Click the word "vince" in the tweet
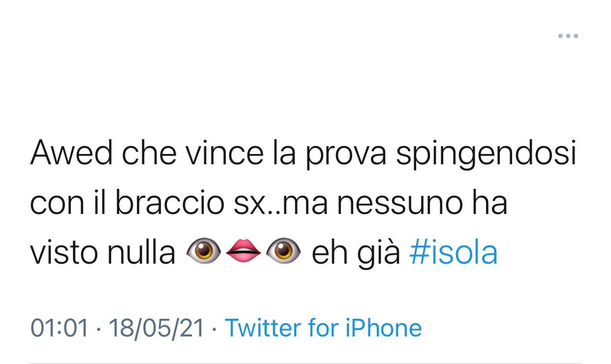The width and height of the screenshot is (611, 364). (x=224, y=153)
